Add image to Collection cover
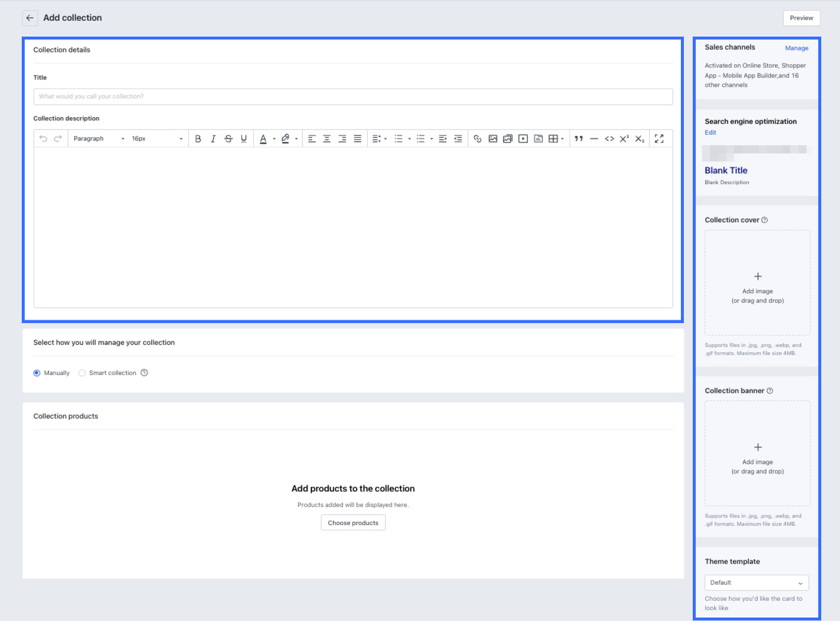The height and width of the screenshot is (621, 840). (x=757, y=283)
